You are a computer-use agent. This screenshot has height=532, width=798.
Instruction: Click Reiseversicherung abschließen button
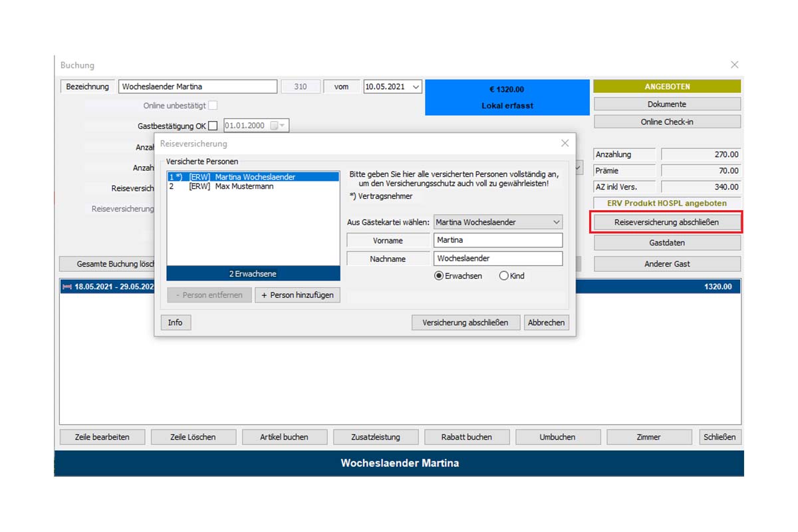click(x=666, y=222)
